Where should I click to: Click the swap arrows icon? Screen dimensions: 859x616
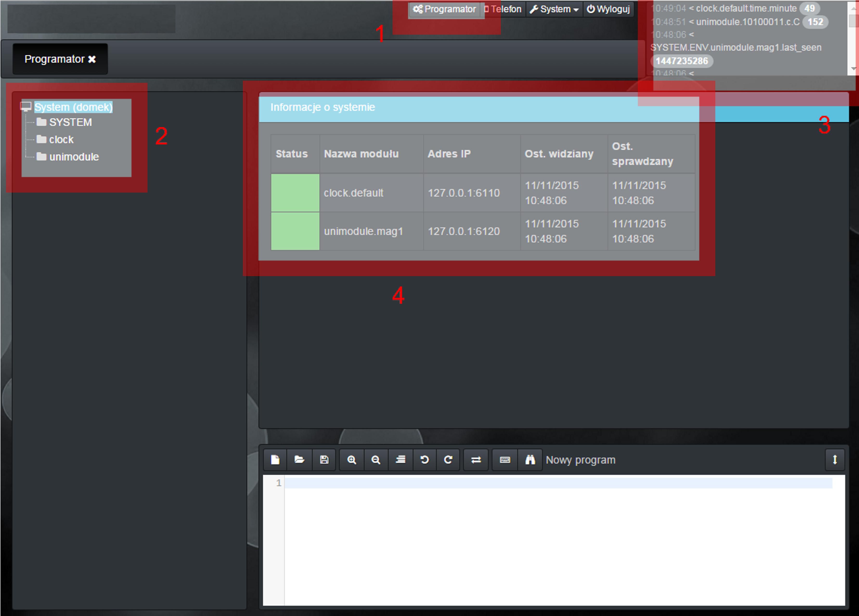coord(476,460)
